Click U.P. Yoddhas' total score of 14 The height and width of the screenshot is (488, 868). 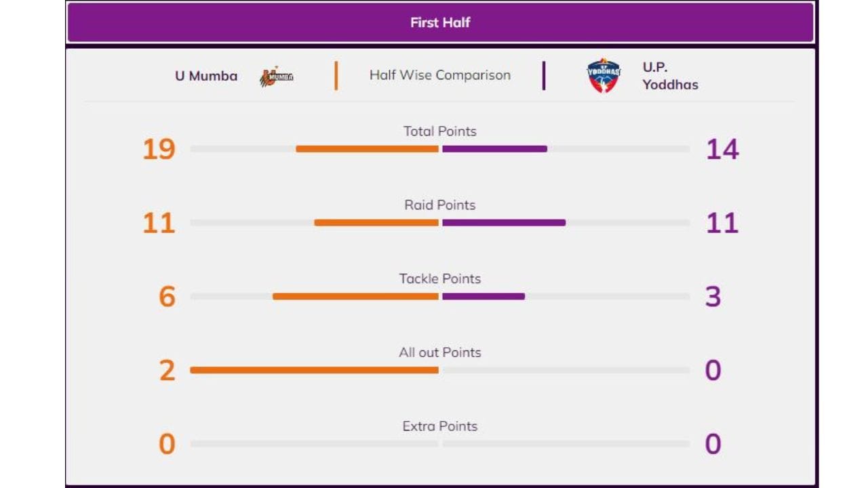point(722,149)
